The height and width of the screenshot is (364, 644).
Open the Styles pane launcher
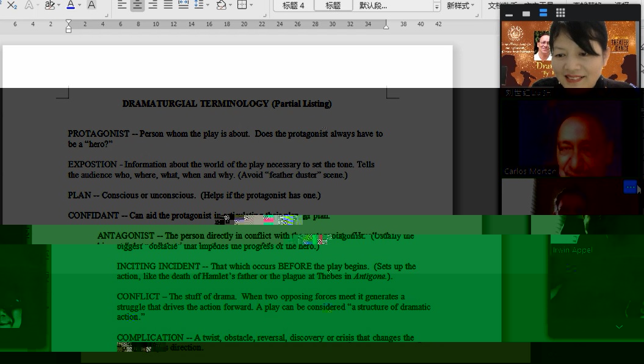[x=477, y=15]
